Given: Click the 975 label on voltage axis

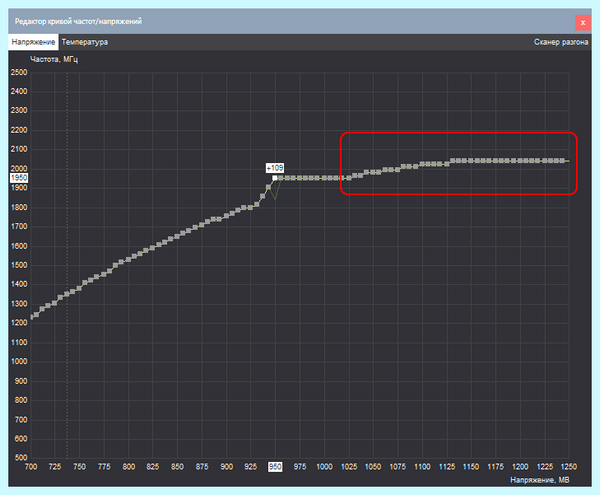Looking at the screenshot, I should click(300, 467).
